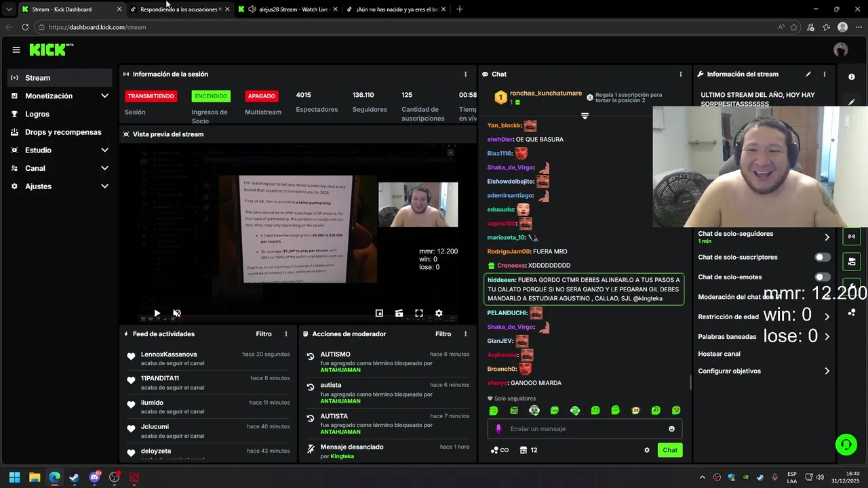Open Steam from the taskbar
Screen dimensions: 868x488
(x=75, y=477)
